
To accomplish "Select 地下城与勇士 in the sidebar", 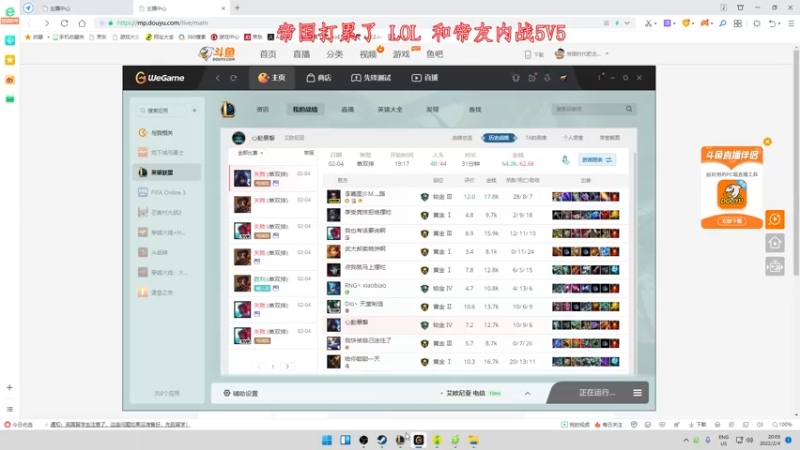I will [x=167, y=153].
